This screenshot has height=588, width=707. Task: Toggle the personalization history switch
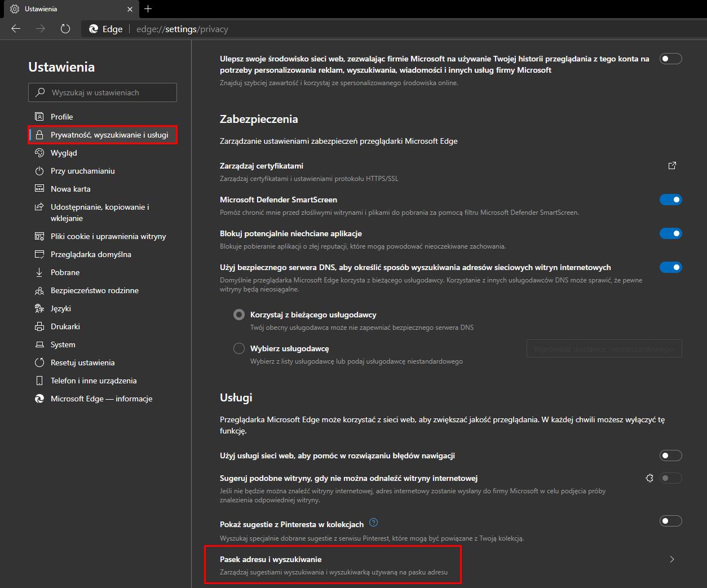click(671, 59)
